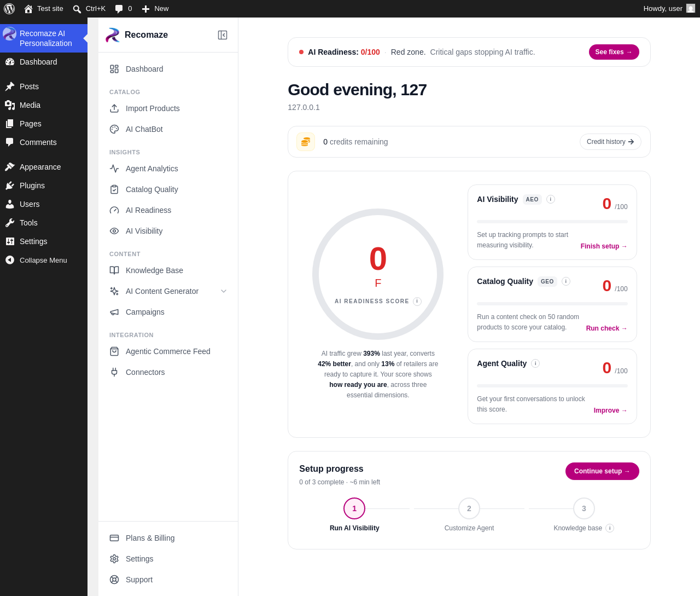Open the New content dropdown
This screenshot has height=596, width=700.
(155, 9)
